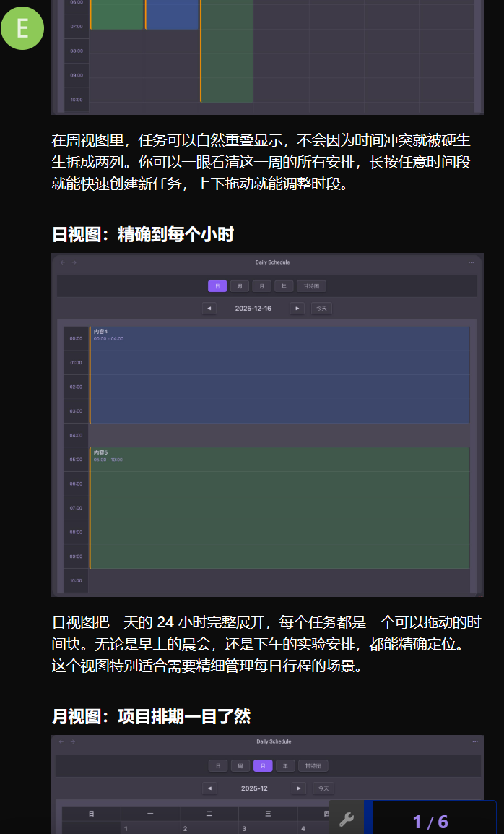Click next month arrow beside 2025-12
The height and width of the screenshot is (834, 504).
tap(298, 788)
